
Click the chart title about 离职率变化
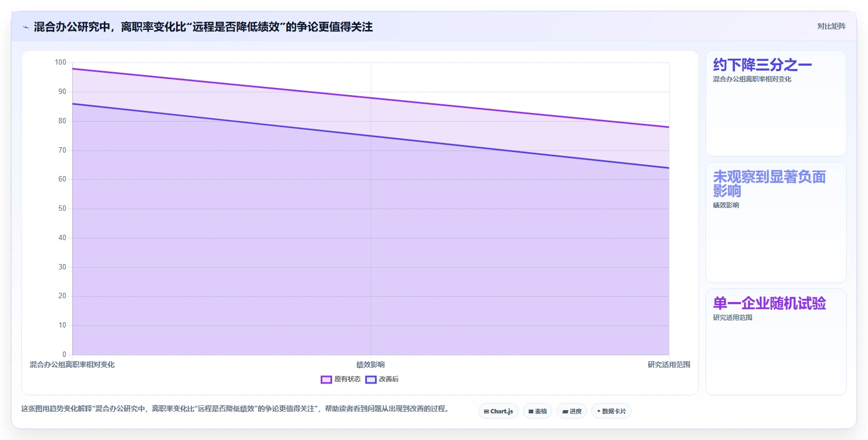click(x=203, y=27)
